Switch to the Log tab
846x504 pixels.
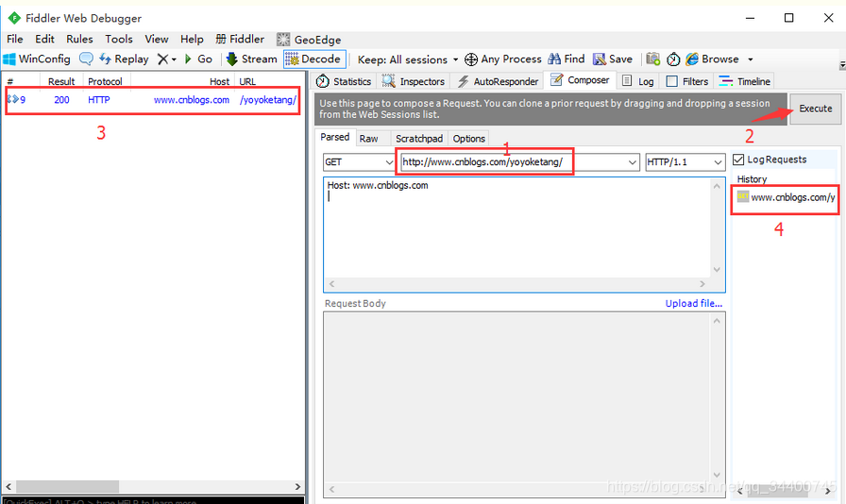[x=637, y=81]
